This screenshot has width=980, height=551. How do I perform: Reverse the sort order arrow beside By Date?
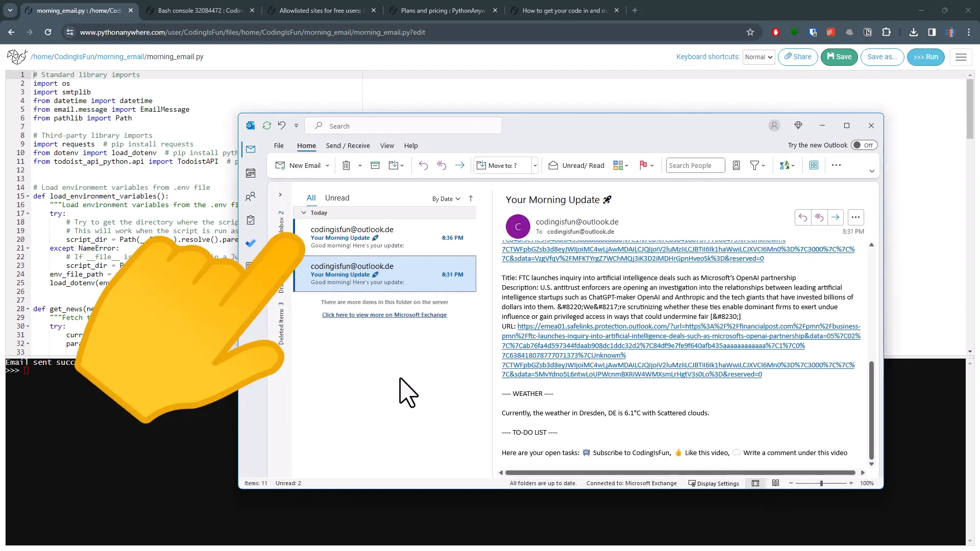[471, 198]
